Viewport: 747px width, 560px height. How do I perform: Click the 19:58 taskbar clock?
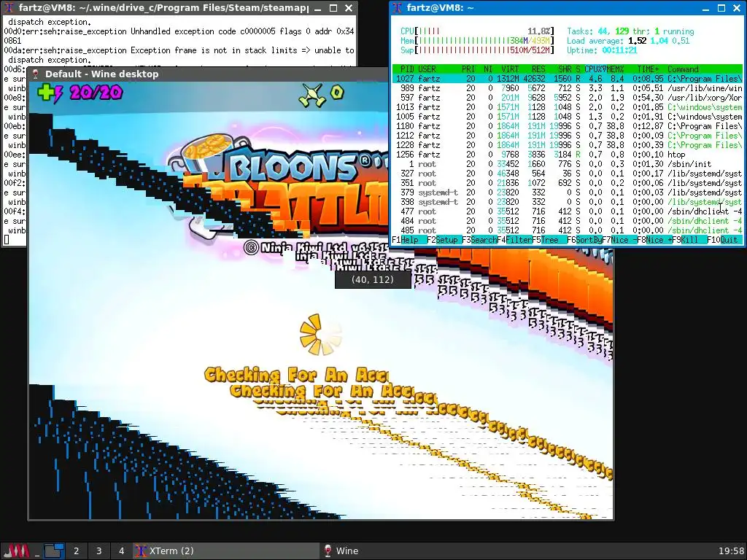pos(731,551)
